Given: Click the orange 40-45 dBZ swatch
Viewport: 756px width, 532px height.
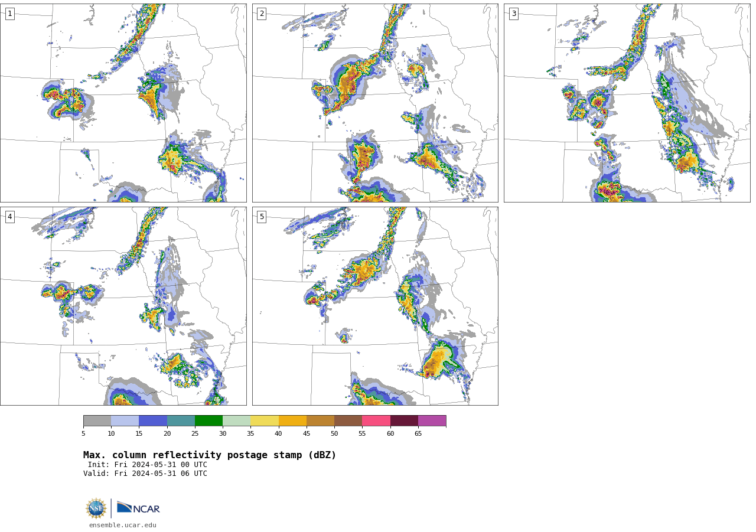Looking at the screenshot, I should pyautogui.click(x=292, y=421).
